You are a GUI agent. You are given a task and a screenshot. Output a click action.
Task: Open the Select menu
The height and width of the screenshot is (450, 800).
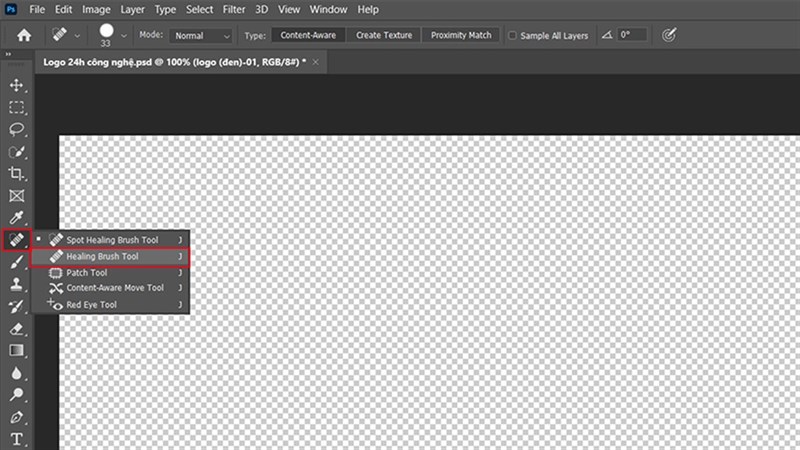point(199,9)
